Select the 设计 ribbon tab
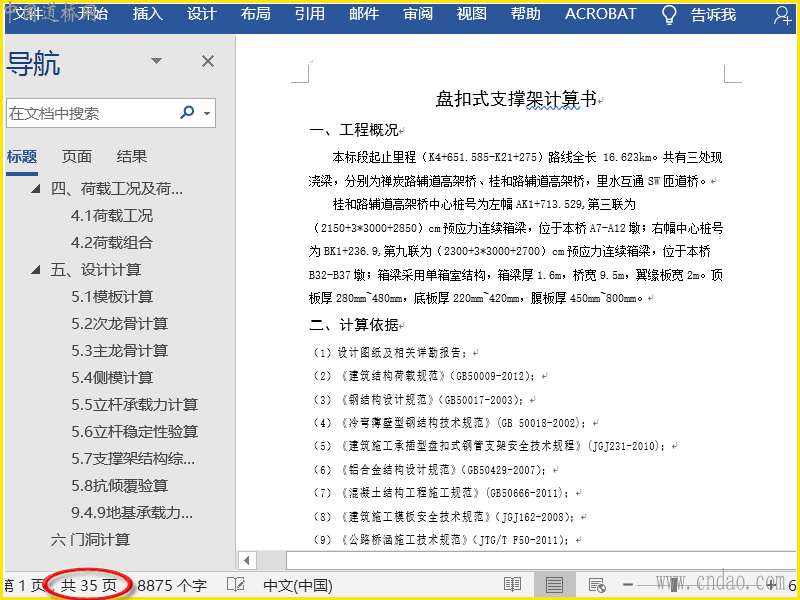 click(x=202, y=14)
